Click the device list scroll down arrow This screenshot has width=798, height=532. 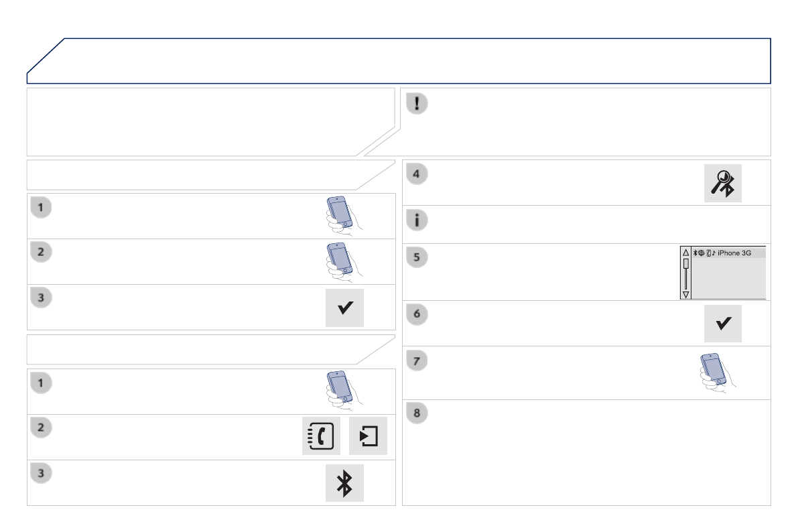pos(685,294)
